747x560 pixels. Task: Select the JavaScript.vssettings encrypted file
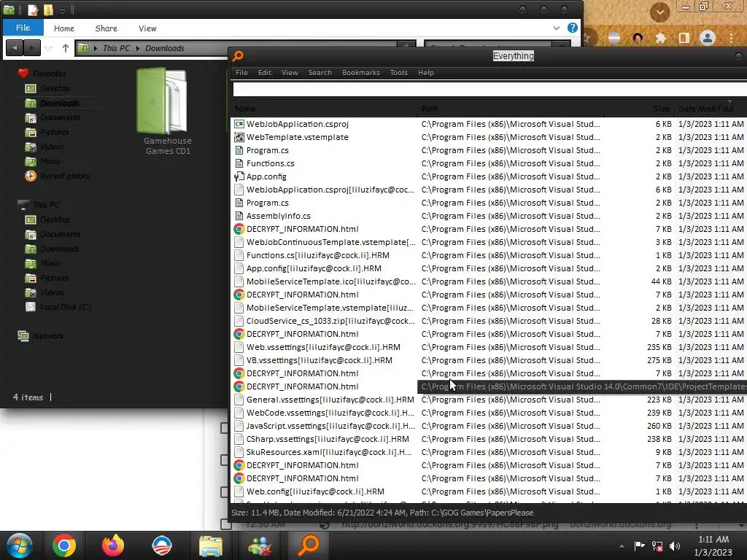(330, 426)
